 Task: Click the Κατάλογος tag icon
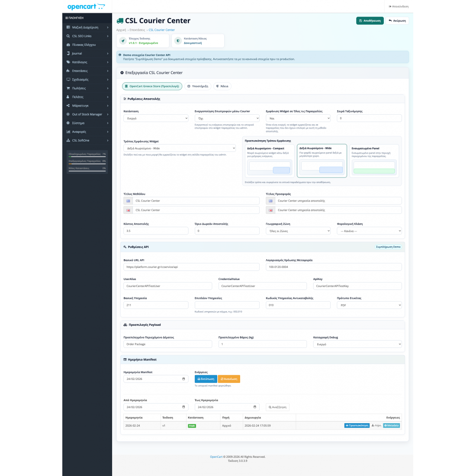(x=68, y=62)
